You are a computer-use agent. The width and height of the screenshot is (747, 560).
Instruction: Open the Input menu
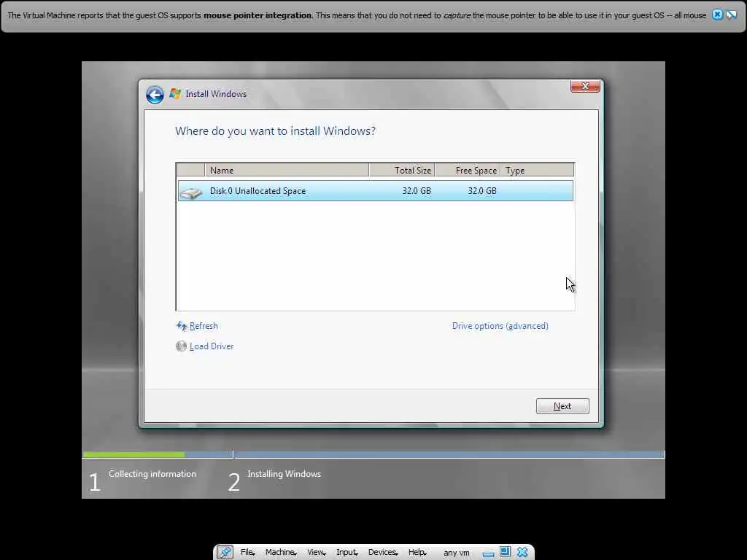pos(347,552)
